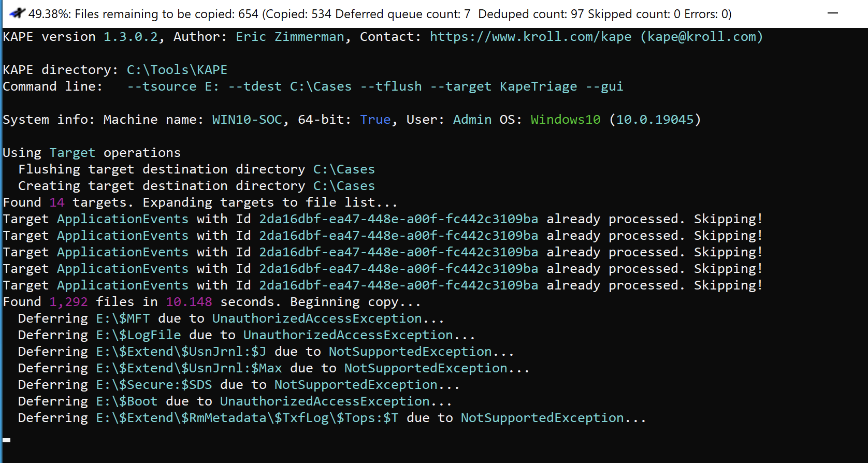Click the "--tflush" command line switch
Viewport: 868px width, 463px height.
coord(391,86)
